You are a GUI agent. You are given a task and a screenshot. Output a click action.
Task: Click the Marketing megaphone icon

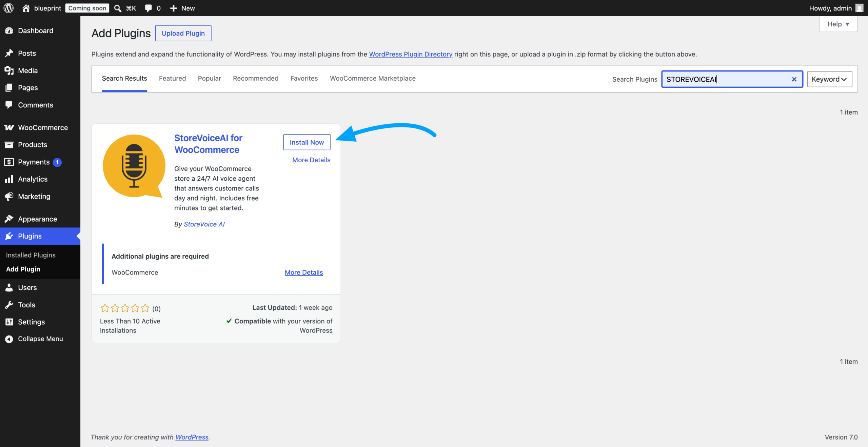(x=9, y=196)
